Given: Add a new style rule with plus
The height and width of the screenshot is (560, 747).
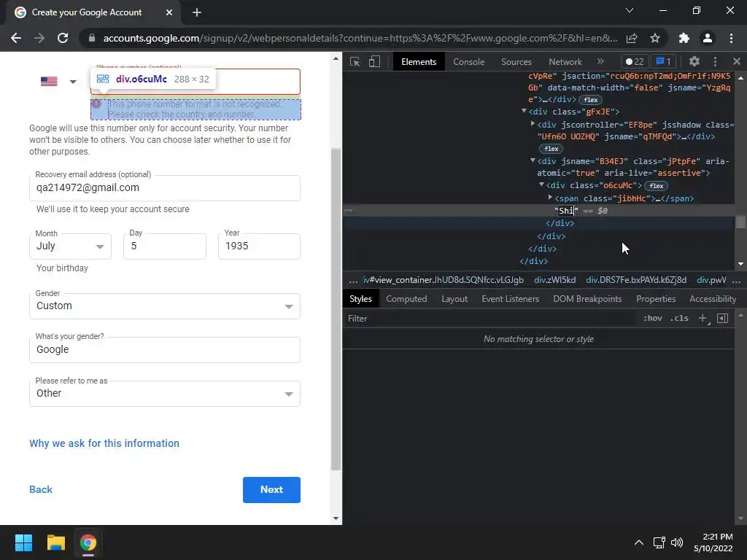Looking at the screenshot, I should tap(703, 318).
